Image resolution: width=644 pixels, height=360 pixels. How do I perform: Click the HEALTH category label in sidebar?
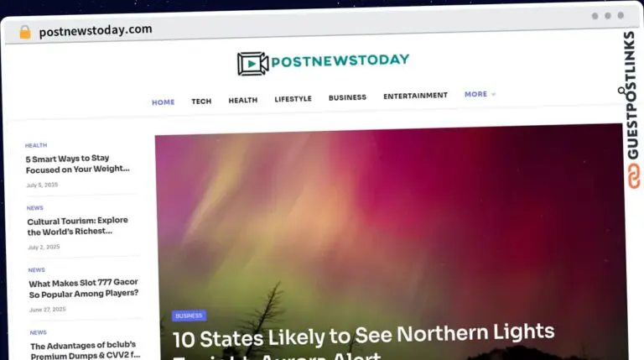coord(36,145)
